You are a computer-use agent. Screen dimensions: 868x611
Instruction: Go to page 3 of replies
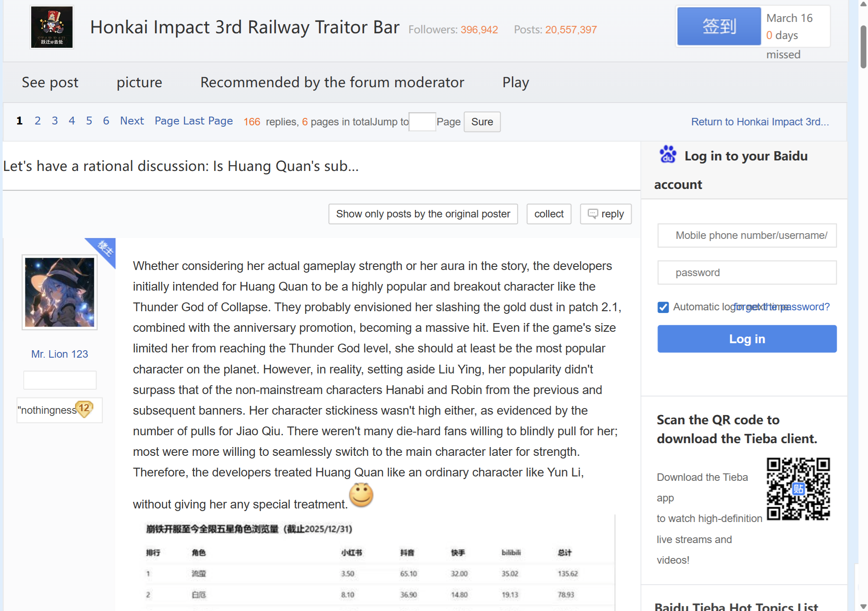(x=55, y=121)
